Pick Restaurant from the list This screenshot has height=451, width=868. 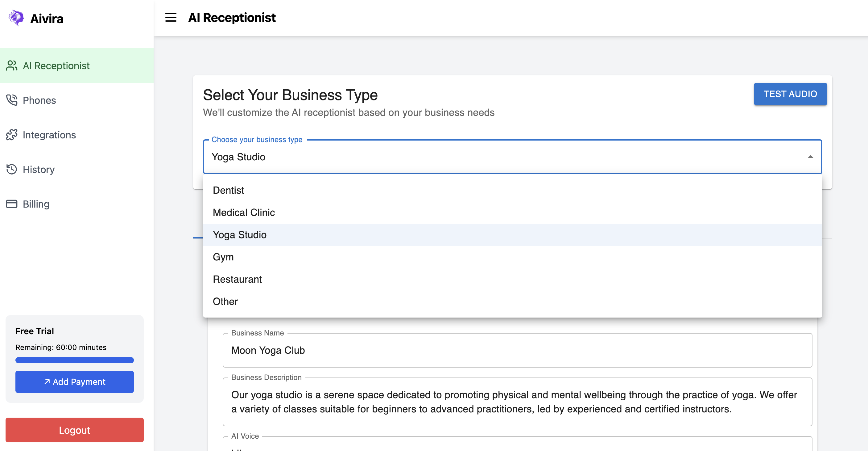[237, 279]
